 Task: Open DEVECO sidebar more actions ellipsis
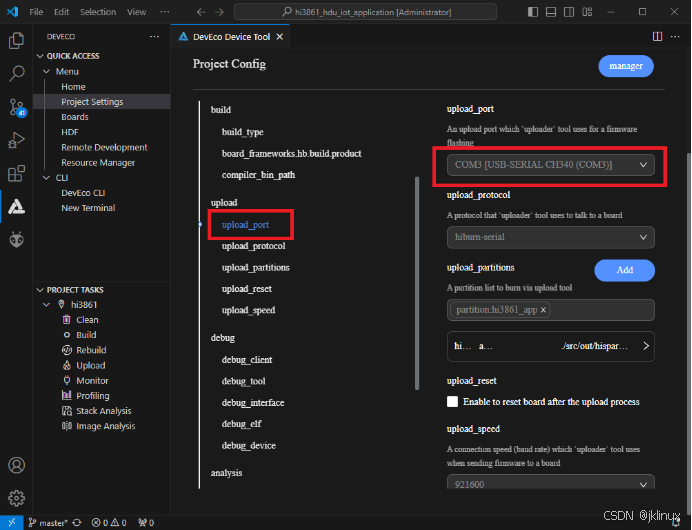click(154, 36)
